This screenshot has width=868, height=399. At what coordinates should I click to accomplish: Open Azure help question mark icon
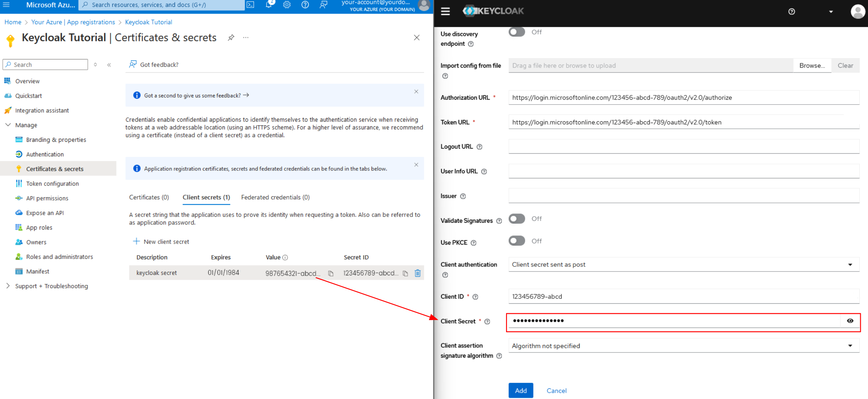click(305, 5)
